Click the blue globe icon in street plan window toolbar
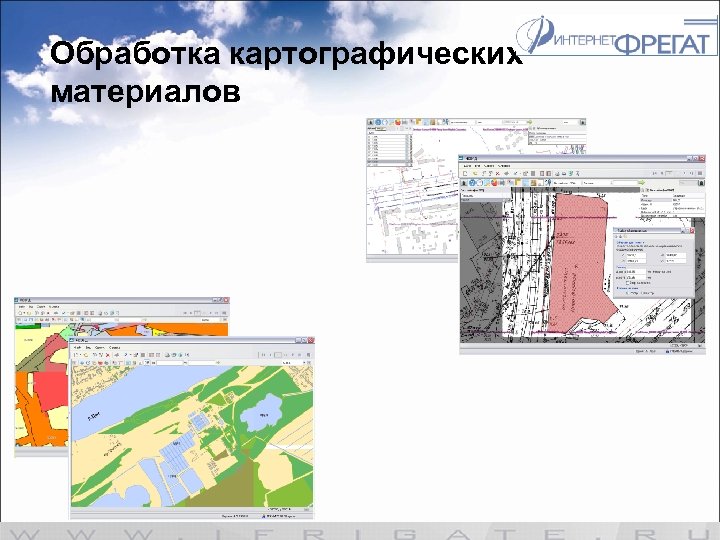720x540 pixels. click(x=378, y=123)
